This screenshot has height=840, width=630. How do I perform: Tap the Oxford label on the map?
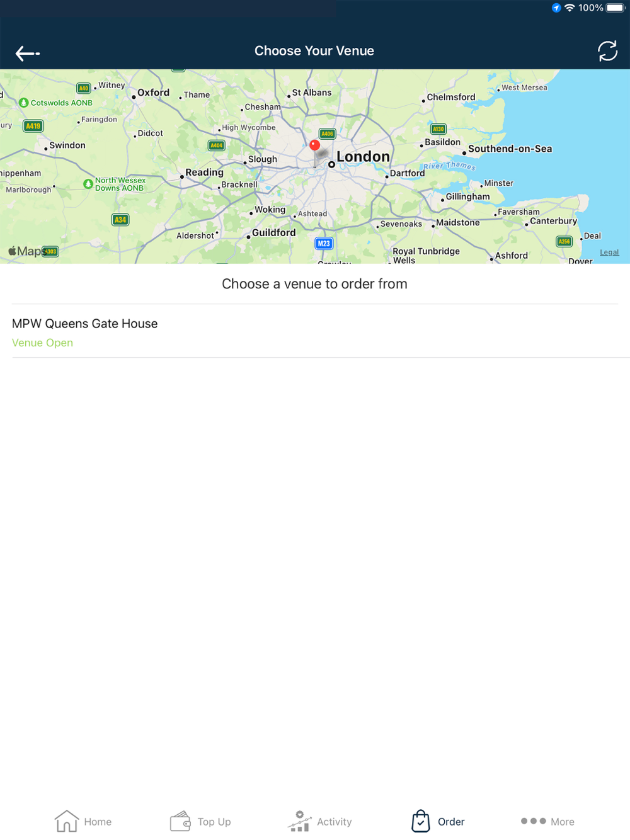click(x=153, y=93)
